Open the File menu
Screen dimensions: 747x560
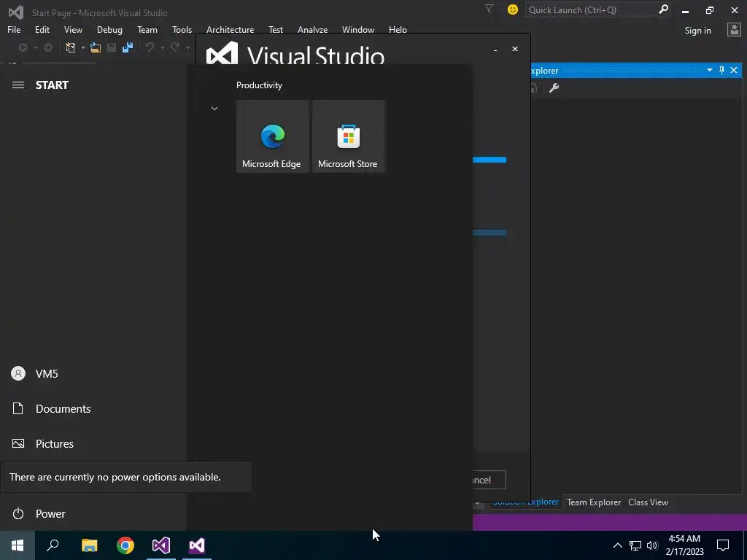pos(14,29)
